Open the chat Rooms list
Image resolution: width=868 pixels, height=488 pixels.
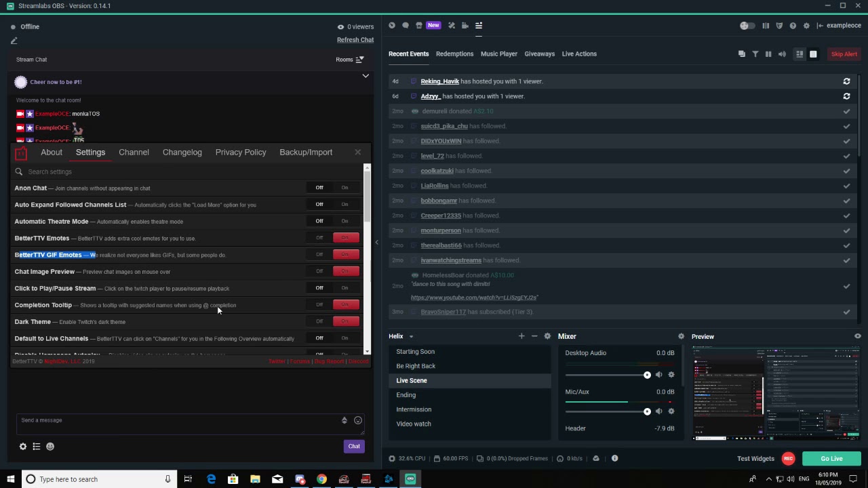(x=349, y=60)
